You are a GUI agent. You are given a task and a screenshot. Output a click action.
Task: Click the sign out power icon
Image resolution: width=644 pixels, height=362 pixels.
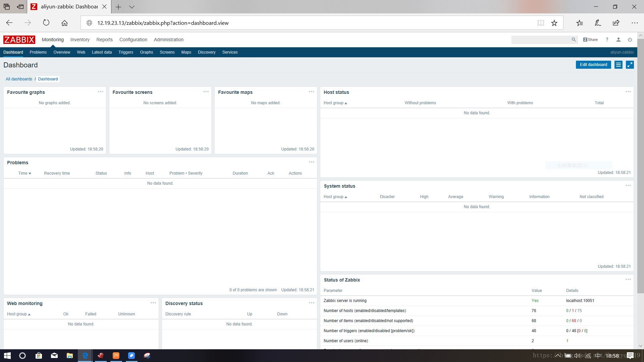pos(630,40)
